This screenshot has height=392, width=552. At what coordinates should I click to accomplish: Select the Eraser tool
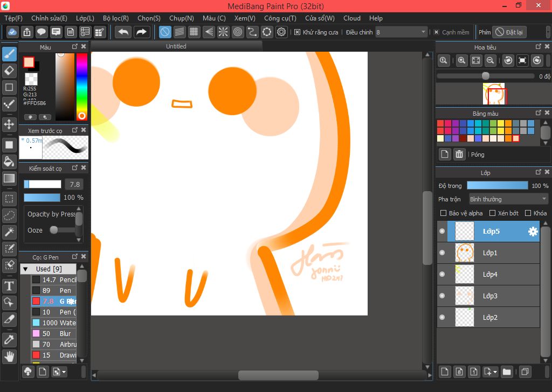coord(9,71)
